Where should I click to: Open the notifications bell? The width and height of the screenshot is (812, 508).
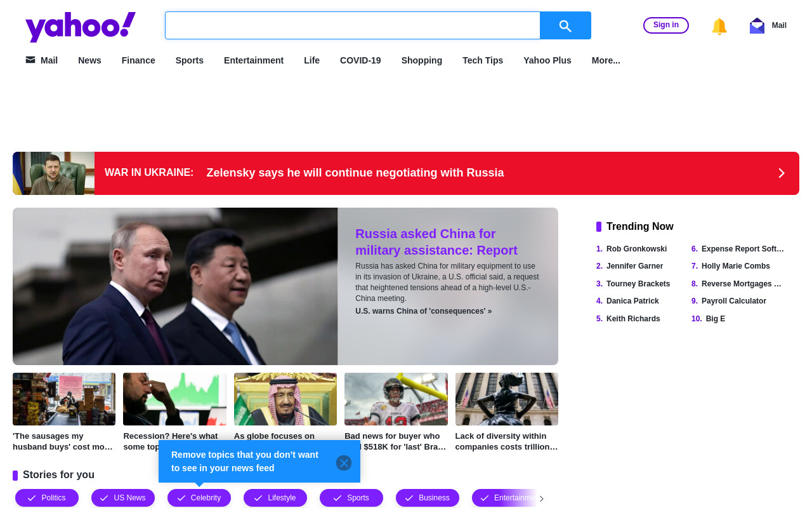719,26
